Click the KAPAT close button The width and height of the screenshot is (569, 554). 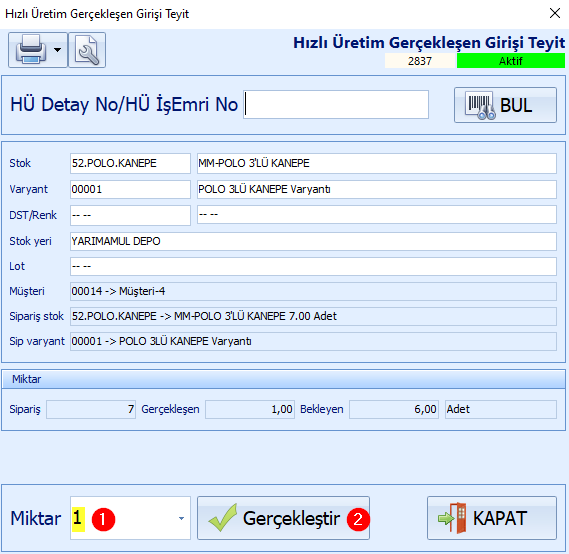[492, 518]
